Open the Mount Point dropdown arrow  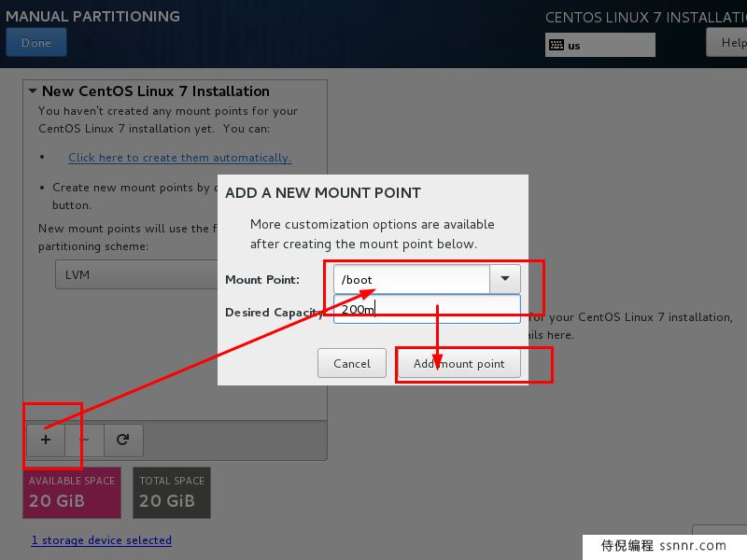(505, 279)
